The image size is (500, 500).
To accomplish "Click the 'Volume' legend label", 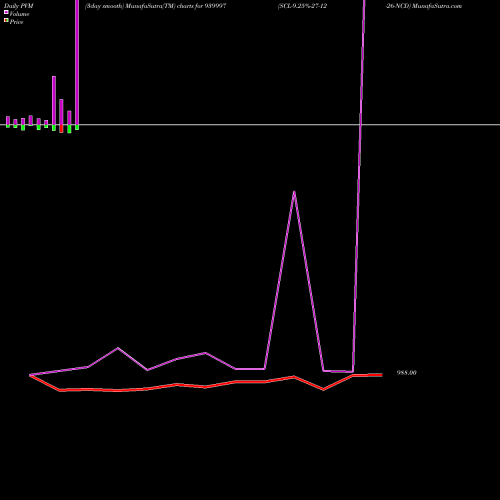I will (19, 14).
